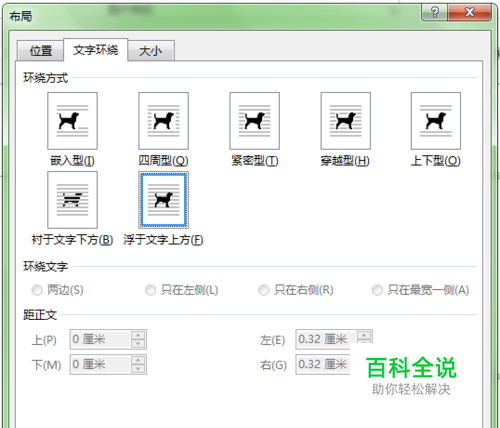Switch to the 位置 tab

pos(41,51)
